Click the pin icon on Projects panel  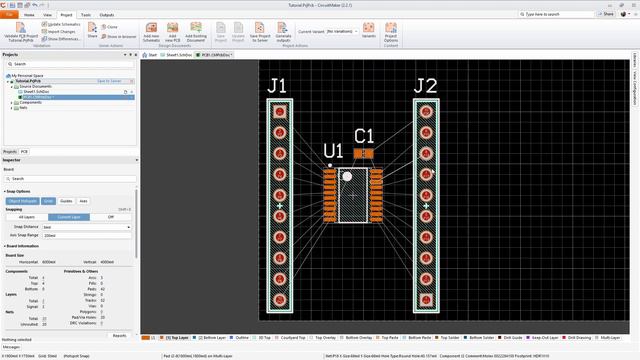(131, 54)
